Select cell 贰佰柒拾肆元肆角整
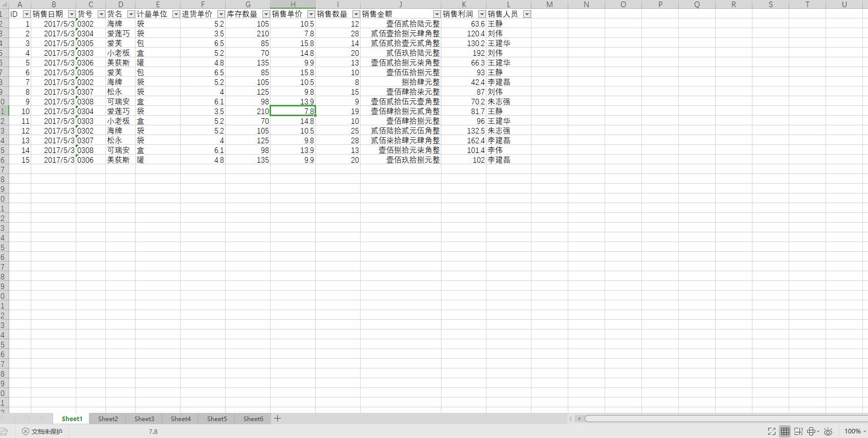 coord(400,141)
